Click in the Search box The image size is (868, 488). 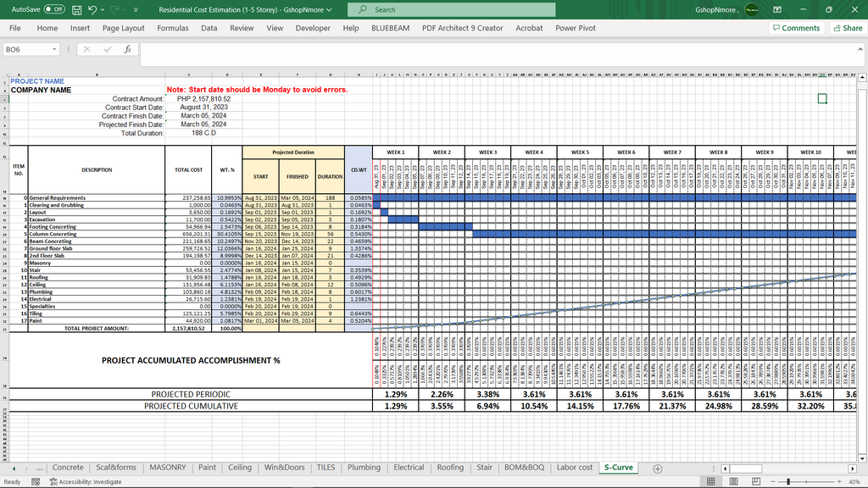[x=451, y=9]
